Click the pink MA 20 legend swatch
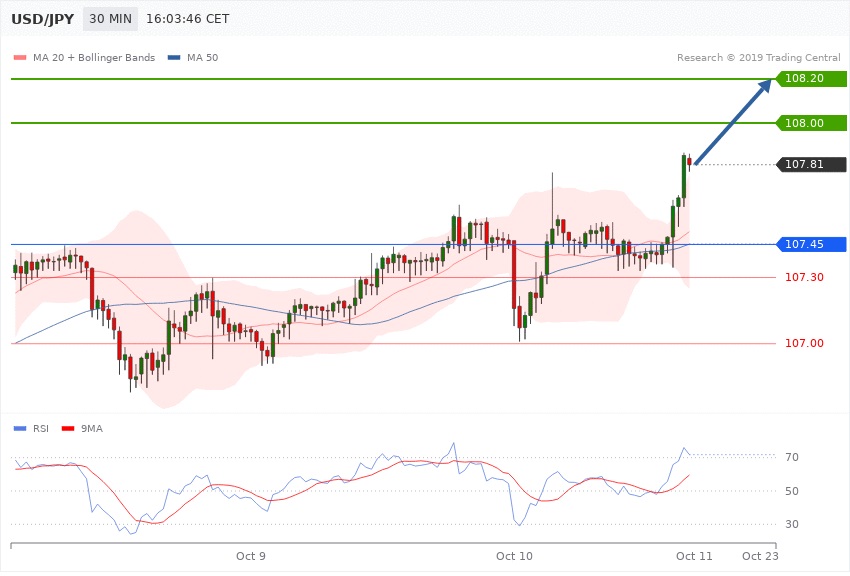This screenshot has width=850, height=576. pos(20,57)
